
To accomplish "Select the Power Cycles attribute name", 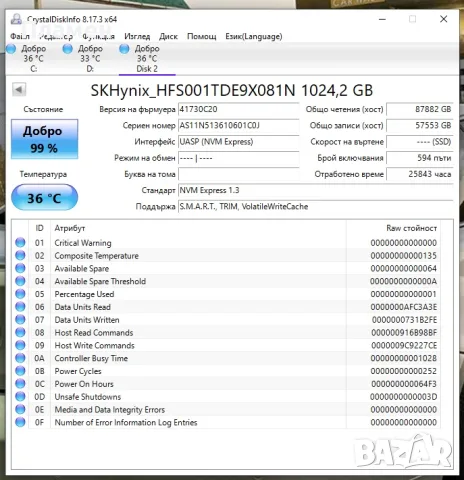I will point(78,371).
